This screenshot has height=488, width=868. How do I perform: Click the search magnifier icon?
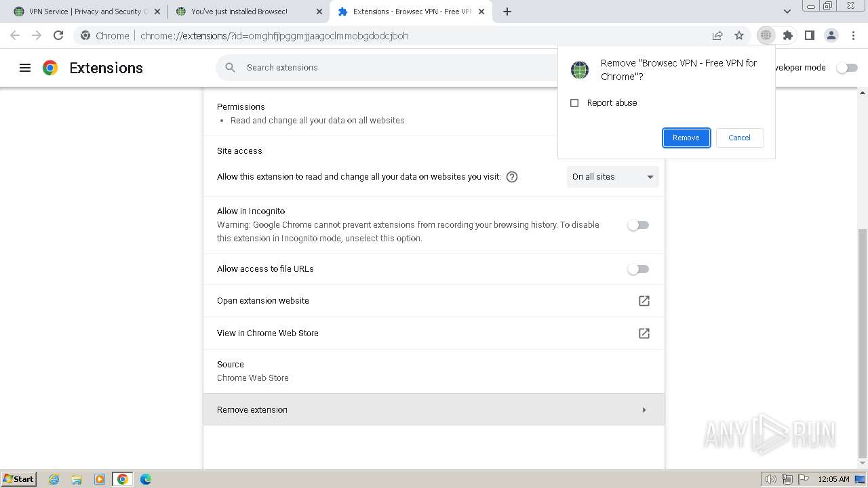[231, 68]
